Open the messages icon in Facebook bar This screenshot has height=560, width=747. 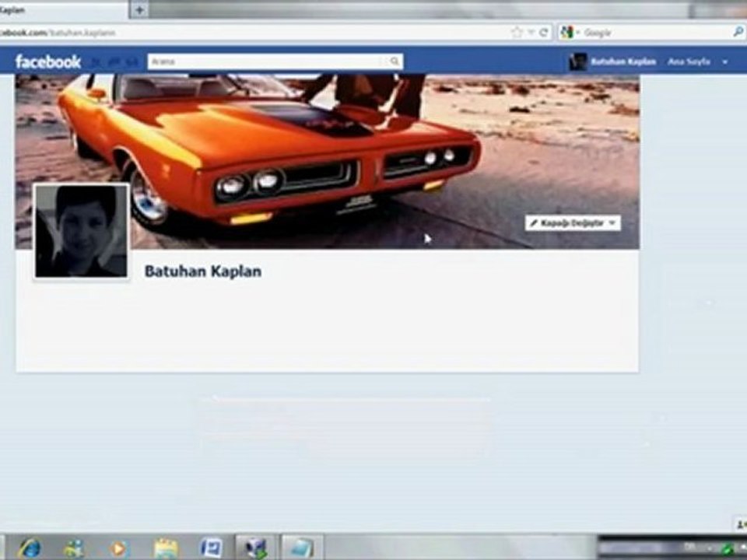coord(114,62)
